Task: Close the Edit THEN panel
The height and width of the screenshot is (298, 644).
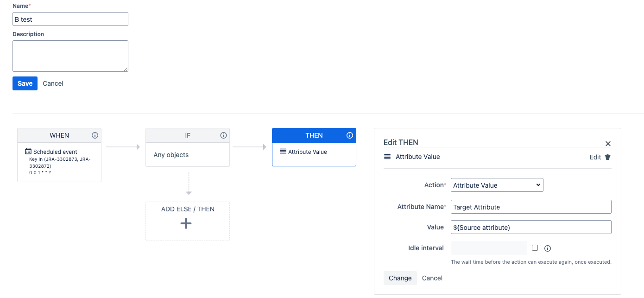Action: (607, 143)
